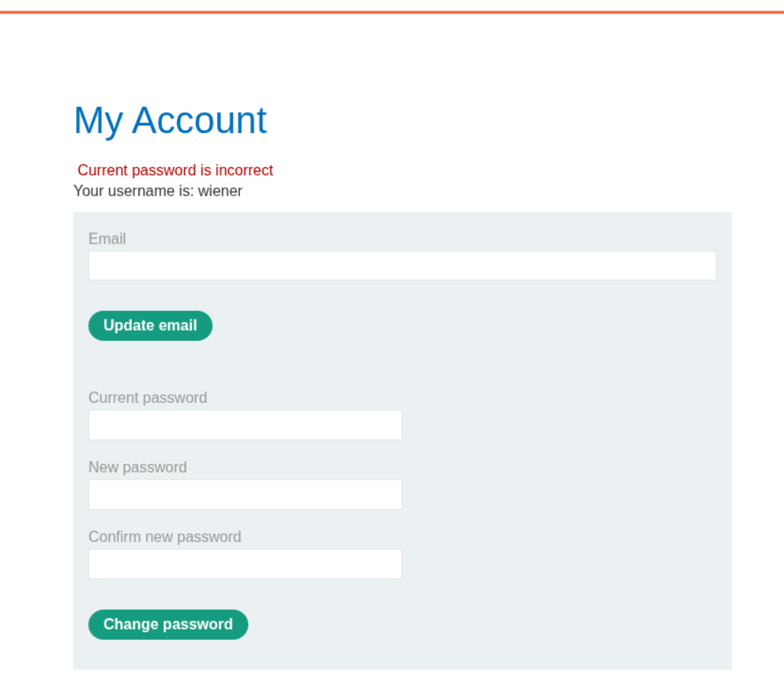Viewport: 784px width, 688px height.
Task: Click the word 'password' on the green button
Action: click(198, 624)
